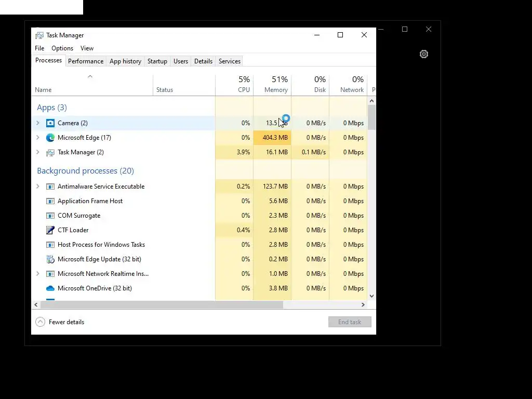Click the CTF Loader pen icon
532x399 pixels.
pos(50,230)
